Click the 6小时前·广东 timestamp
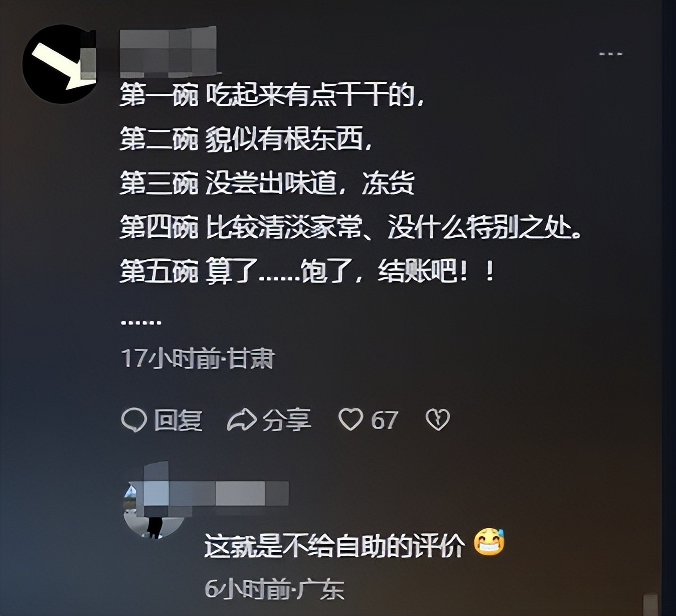Image resolution: width=676 pixels, height=616 pixels. point(274,589)
